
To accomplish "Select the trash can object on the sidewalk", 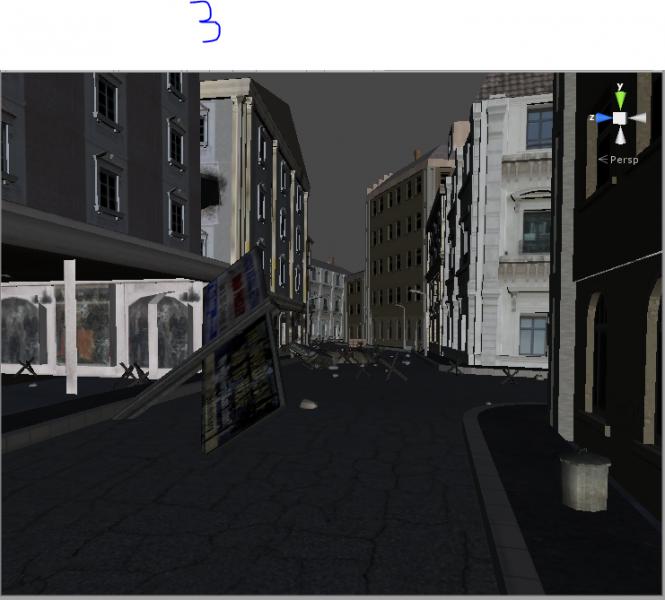I will coord(585,481).
